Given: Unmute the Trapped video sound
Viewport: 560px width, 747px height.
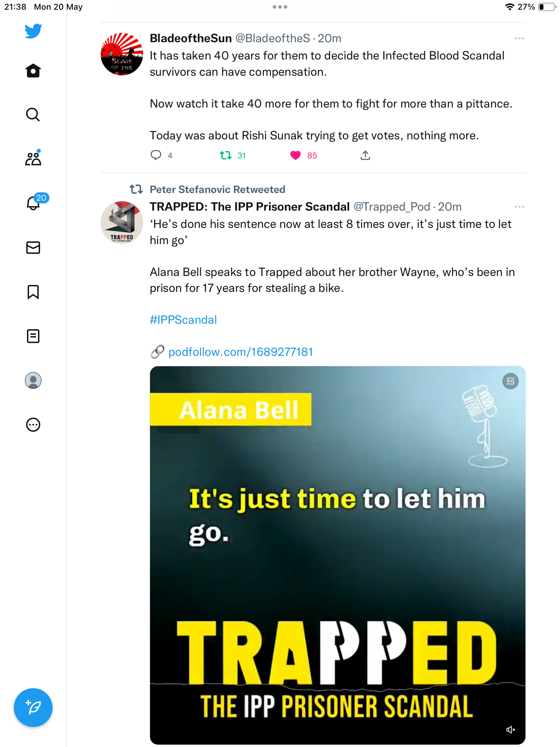Looking at the screenshot, I should click(511, 730).
